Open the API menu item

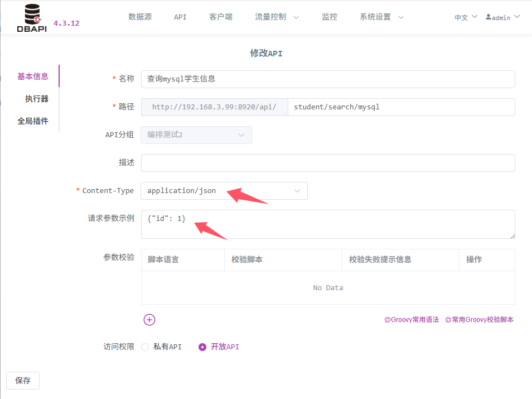tap(180, 17)
